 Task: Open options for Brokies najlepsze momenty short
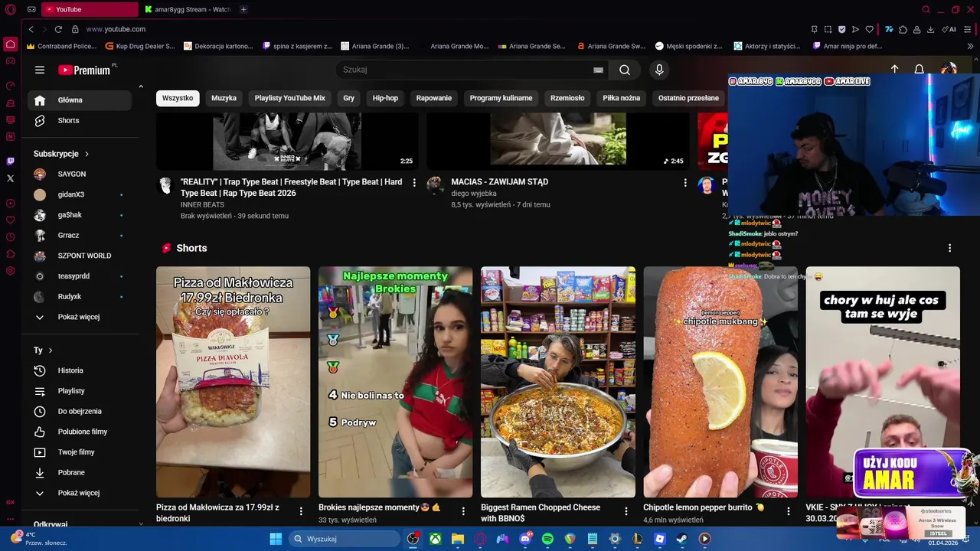pos(463,511)
